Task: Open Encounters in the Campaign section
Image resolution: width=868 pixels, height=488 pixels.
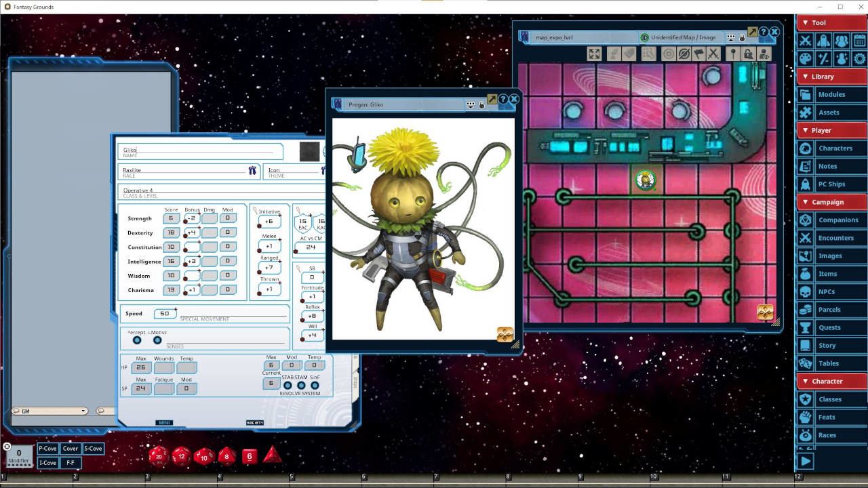Action: coord(831,238)
